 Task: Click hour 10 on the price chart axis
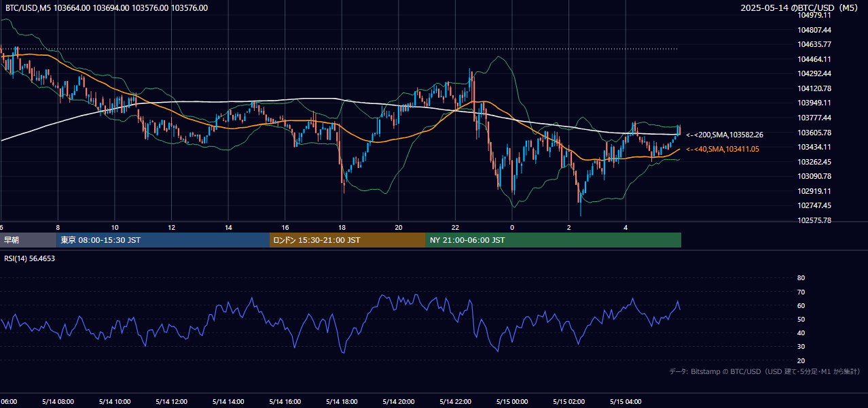115,227
